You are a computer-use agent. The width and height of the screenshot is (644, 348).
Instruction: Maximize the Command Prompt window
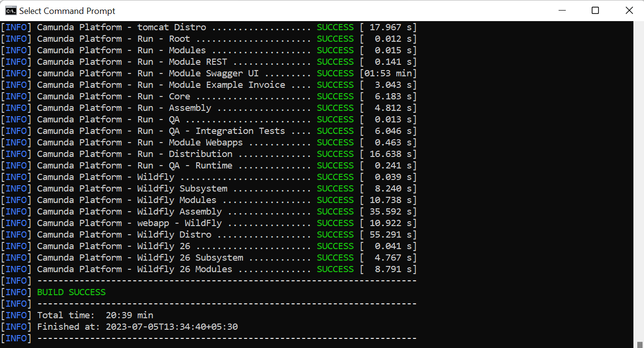point(595,11)
